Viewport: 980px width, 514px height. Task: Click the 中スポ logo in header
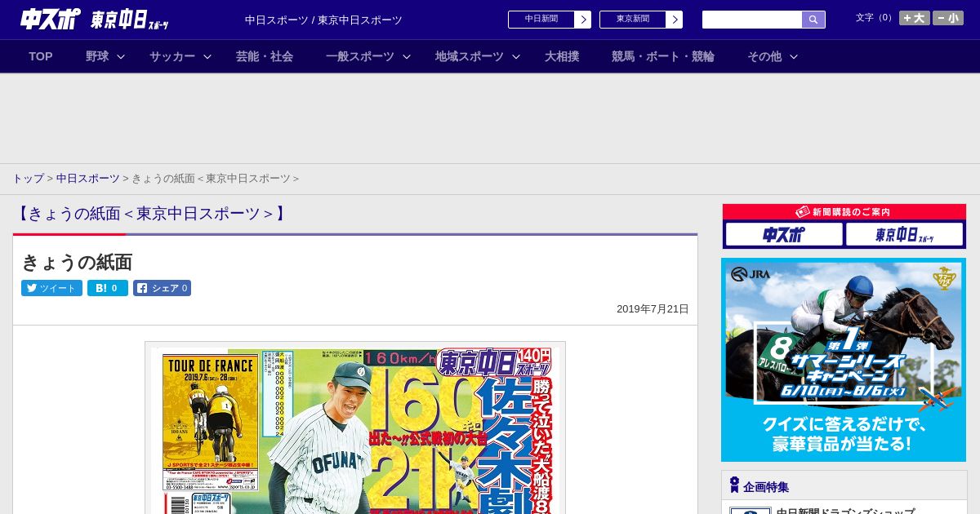tap(50, 19)
